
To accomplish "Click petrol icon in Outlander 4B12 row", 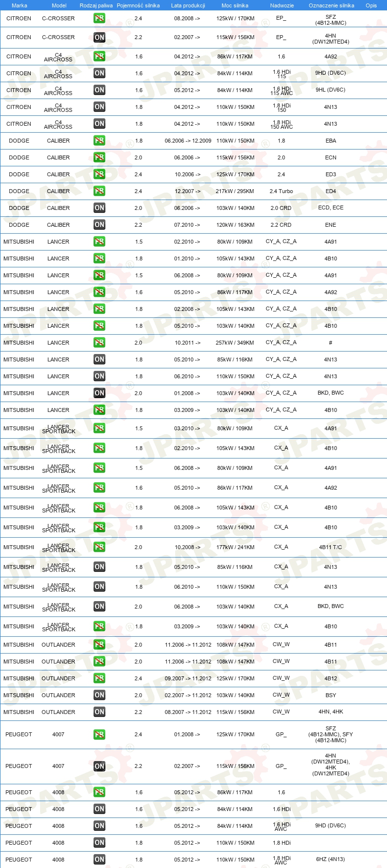I will pos(99,678).
